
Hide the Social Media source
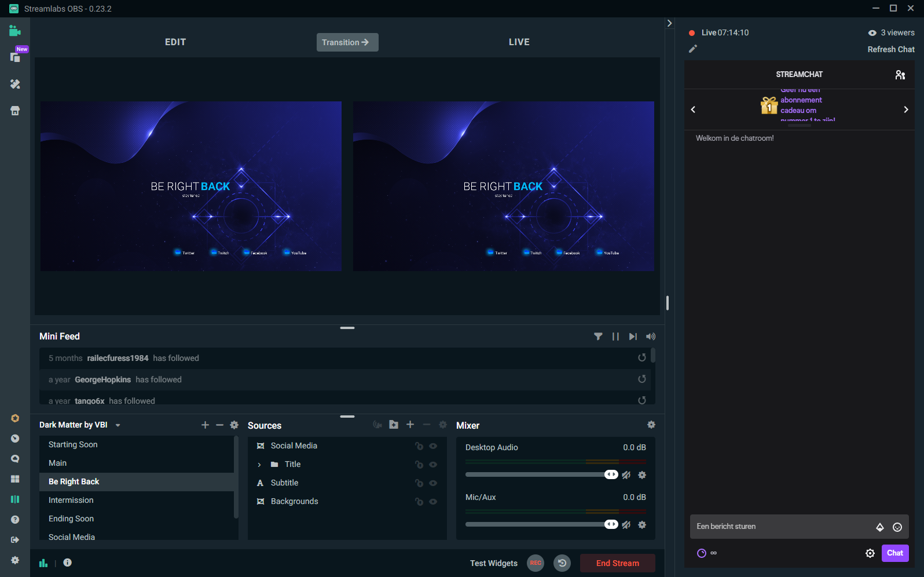(433, 446)
